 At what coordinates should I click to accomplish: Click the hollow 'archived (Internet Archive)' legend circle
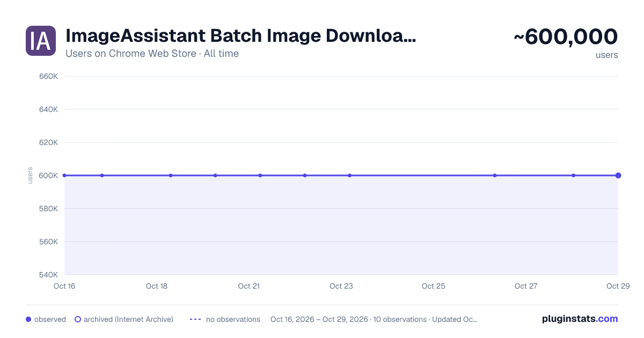[78, 319]
